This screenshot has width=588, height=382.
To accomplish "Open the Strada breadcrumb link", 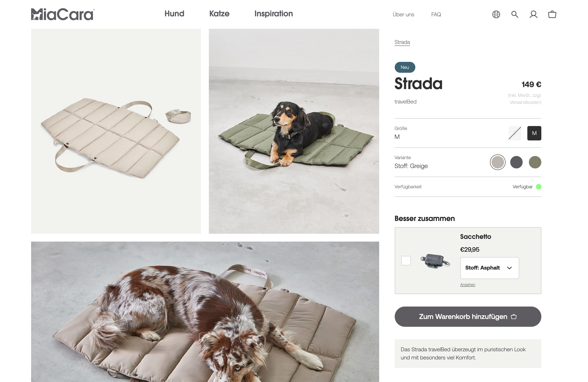I will pyautogui.click(x=402, y=42).
